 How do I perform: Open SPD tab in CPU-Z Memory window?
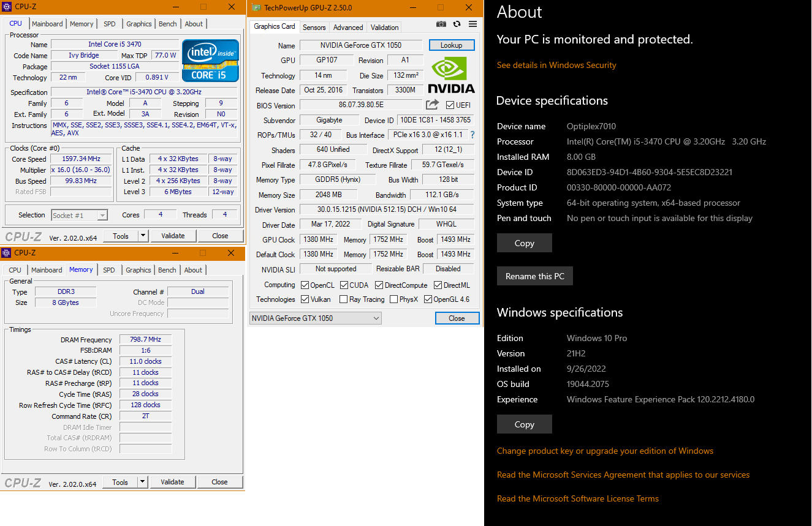(x=108, y=270)
